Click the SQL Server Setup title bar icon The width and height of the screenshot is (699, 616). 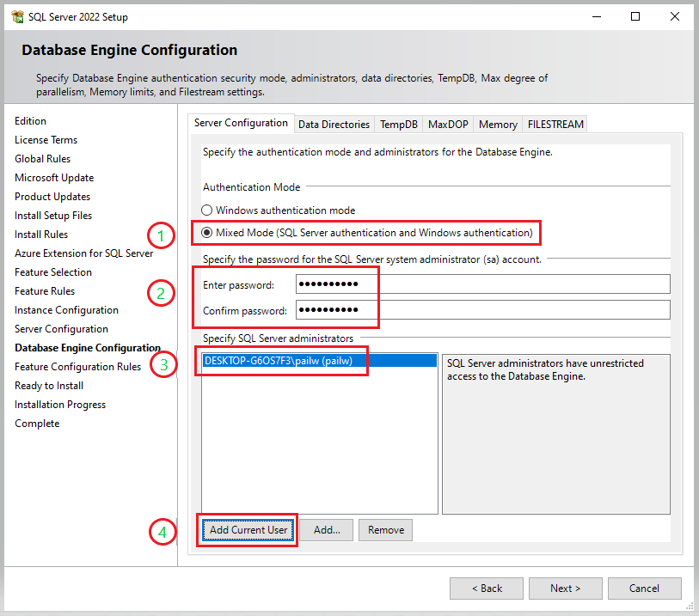coord(16,16)
